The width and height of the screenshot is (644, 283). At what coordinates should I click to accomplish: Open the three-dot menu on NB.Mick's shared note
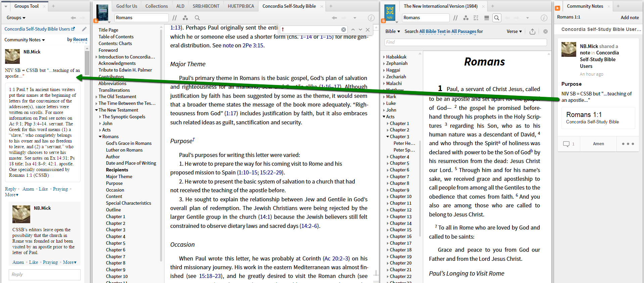628,144
